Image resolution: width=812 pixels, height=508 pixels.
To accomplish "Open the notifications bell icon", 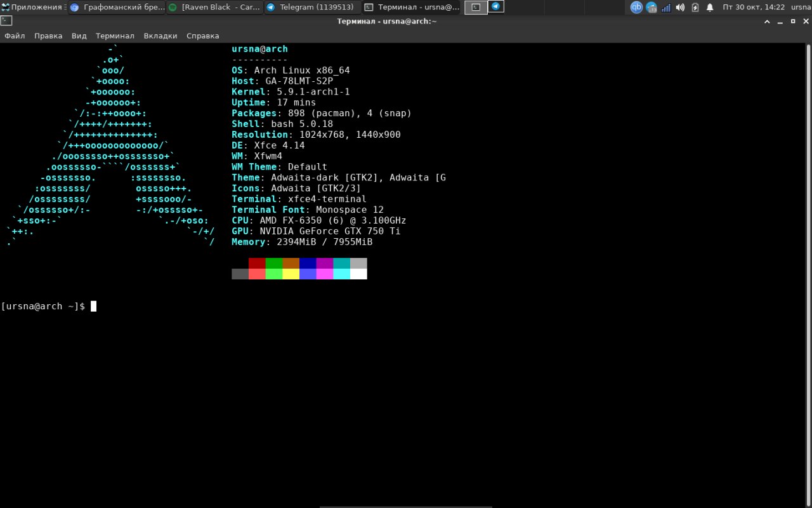I will click(x=710, y=7).
